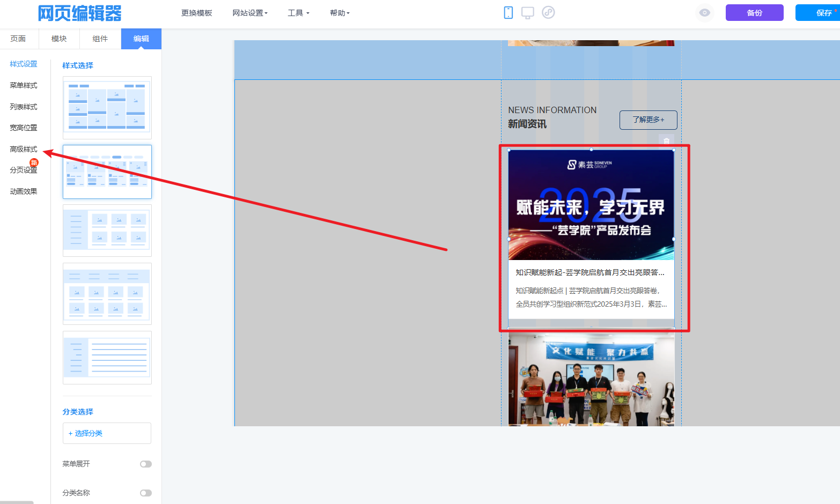This screenshot has width=840, height=504.
Task: Click news summary text 知识赋能新起点
Action: tap(591, 298)
